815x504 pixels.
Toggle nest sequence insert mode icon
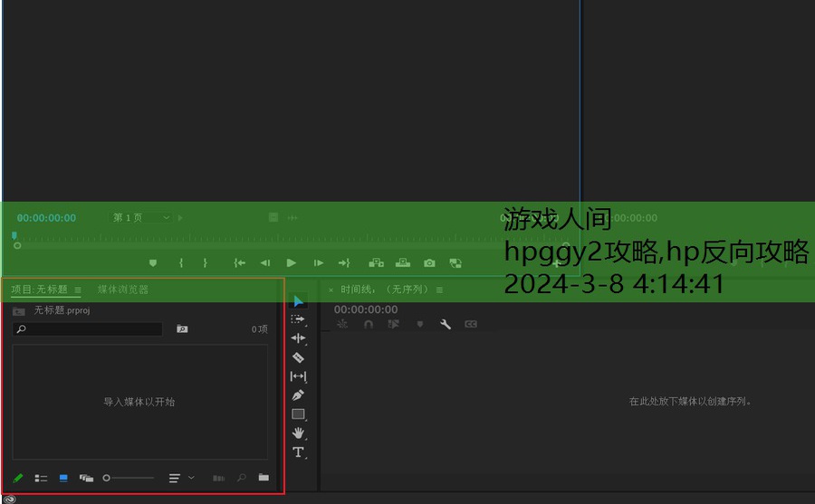point(342,324)
